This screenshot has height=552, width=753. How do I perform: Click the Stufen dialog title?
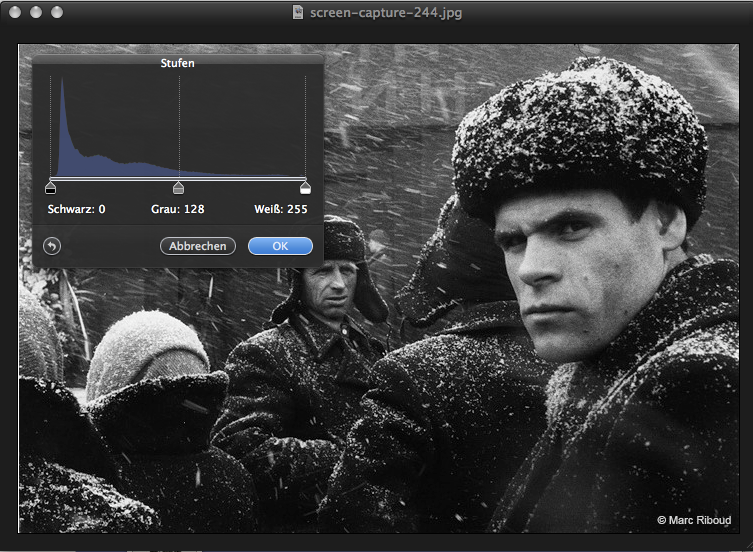(177, 63)
